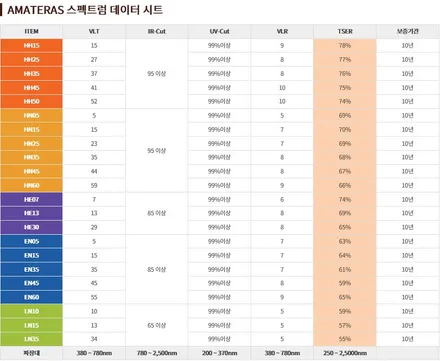440x361 pixels.
Task: Click the 55% TSER value
Action: coord(345,339)
